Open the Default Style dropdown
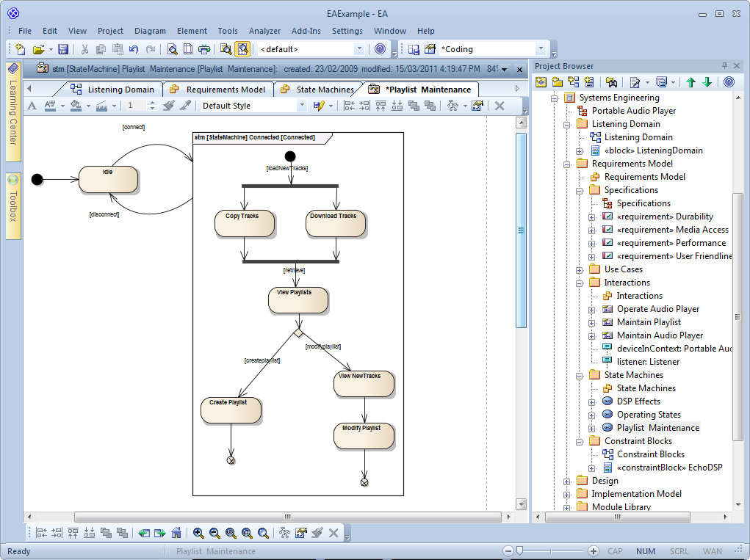Screen dimensions: 750x560 pos(303,105)
